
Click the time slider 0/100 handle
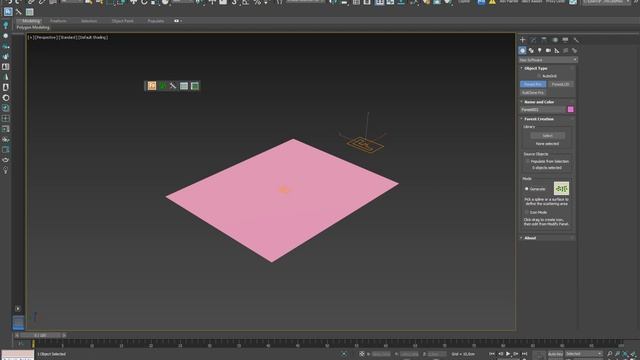(x=40, y=336)
